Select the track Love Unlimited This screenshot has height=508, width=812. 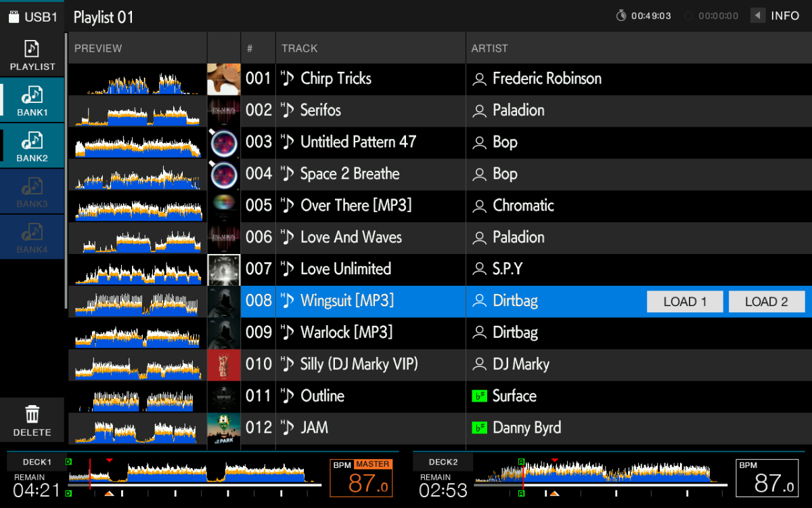pos(346,269)
